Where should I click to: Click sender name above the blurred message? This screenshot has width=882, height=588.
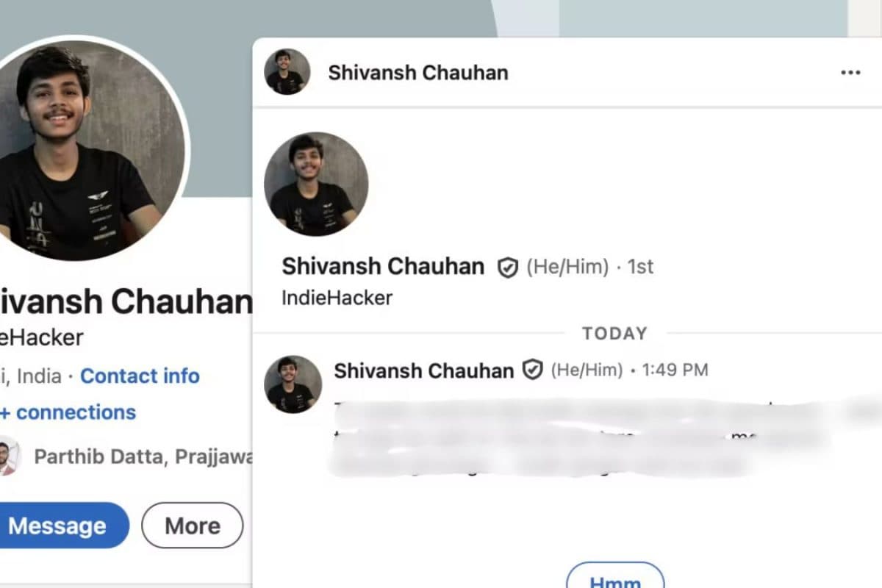click(424, 370)
